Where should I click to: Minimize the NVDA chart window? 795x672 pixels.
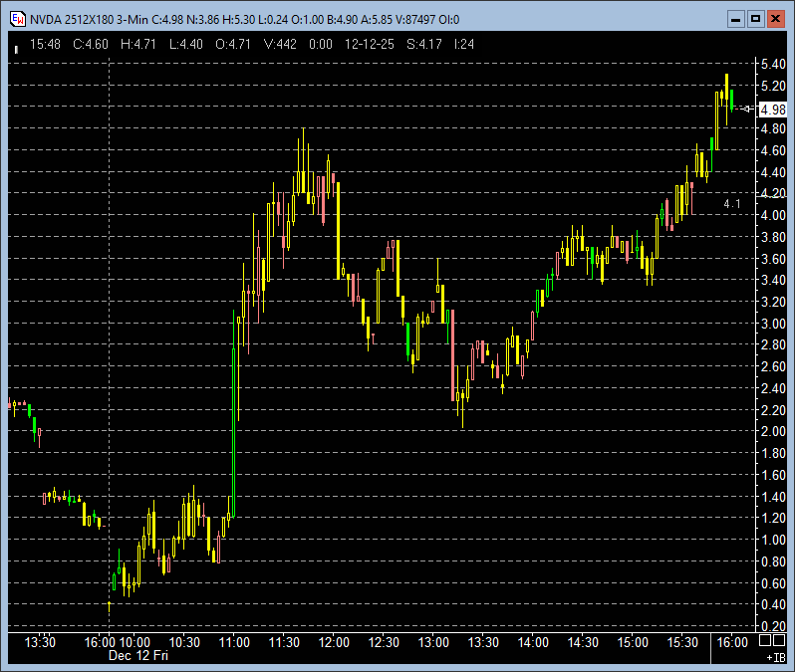736,18
